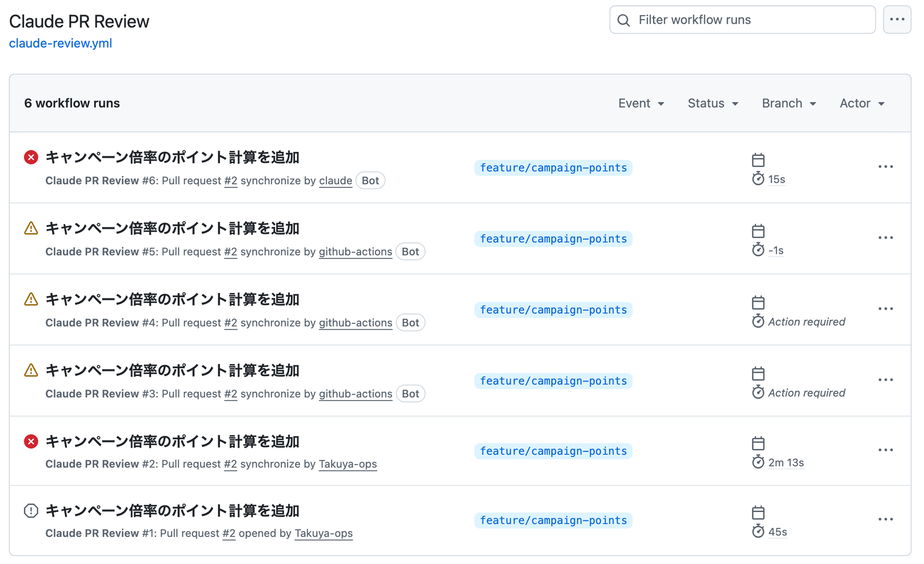Click the claude actor link in run #6
Image resolution: width=924 pixels, height=564 pixels.
pos(336,181)
